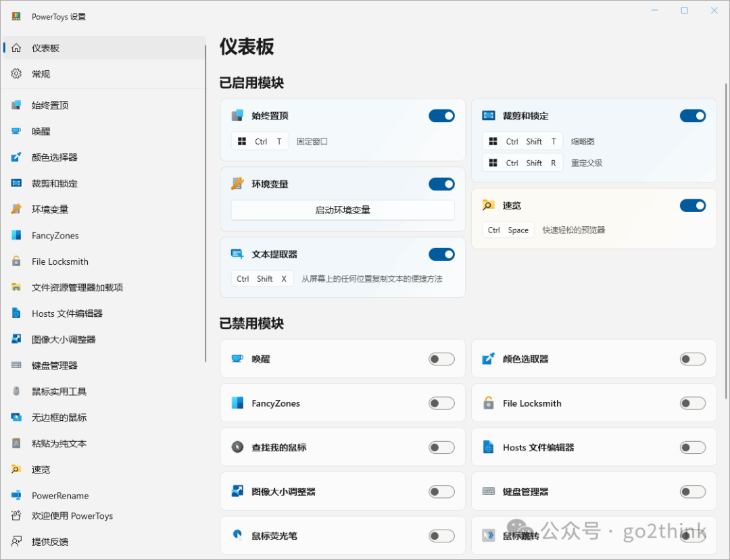This screenshot has height=560, width=730.
Task: Click the Ctrl Shift T 缩略图 shortcut
Action: coord(522,141)
